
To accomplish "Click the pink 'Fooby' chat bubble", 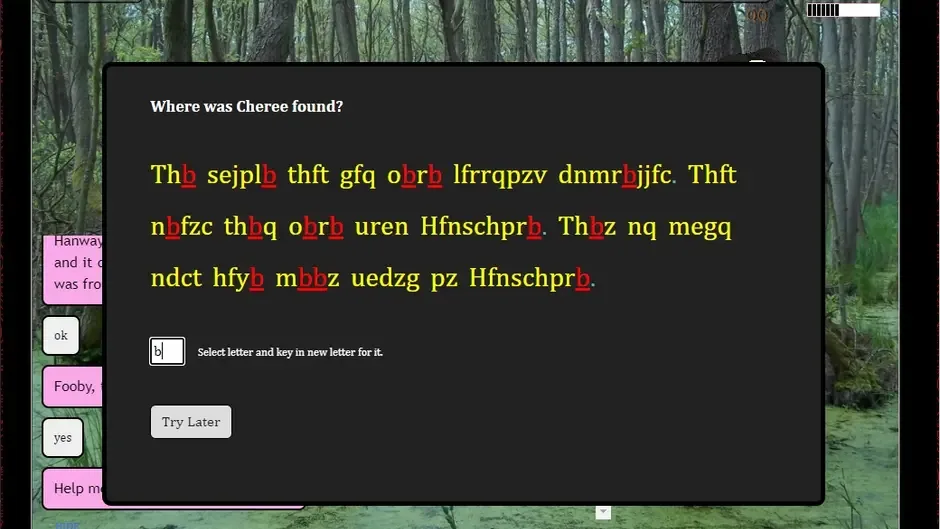I will [73, 386].
